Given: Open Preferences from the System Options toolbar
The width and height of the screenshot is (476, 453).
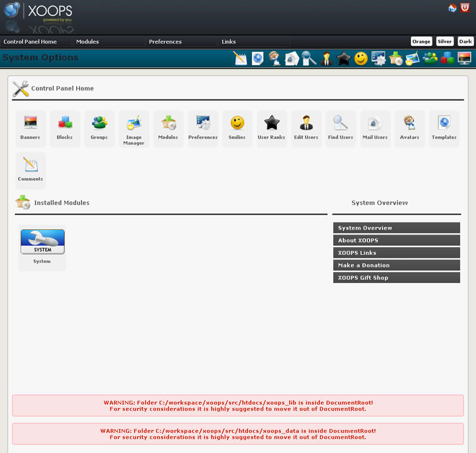Looking at the screenshot, I should (378, 58).
